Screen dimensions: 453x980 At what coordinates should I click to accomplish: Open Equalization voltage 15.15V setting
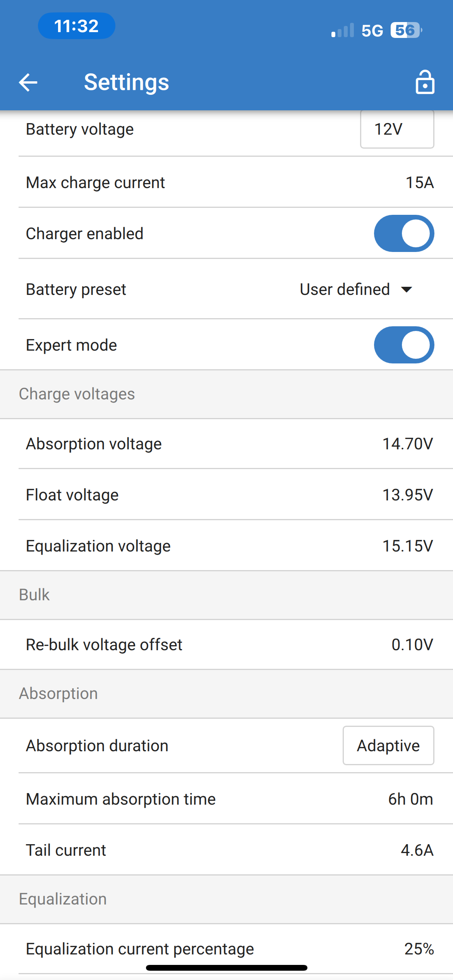pos(407,546)
